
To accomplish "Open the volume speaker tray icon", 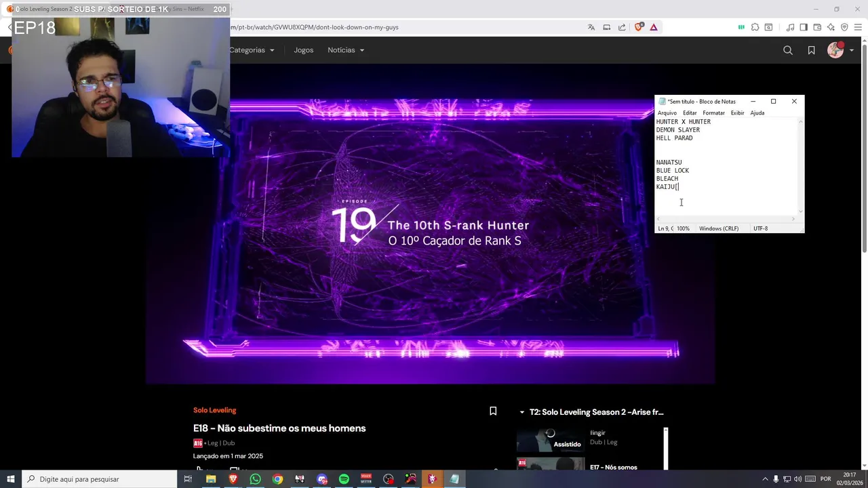I will 797,479.
